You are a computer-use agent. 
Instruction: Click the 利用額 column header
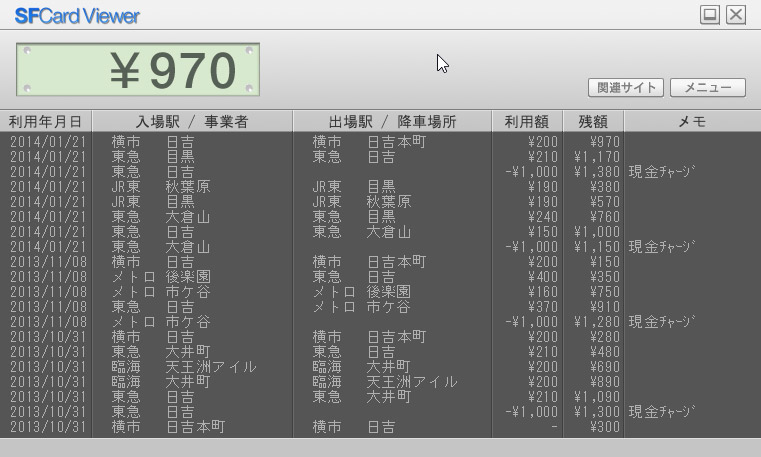(x=527, y=121)
